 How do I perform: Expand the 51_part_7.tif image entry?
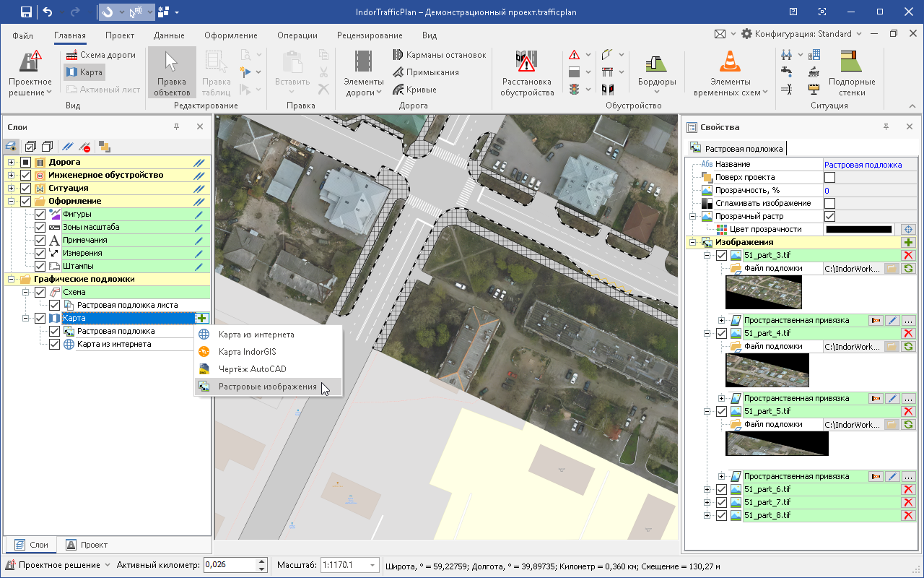click(707, 503)
